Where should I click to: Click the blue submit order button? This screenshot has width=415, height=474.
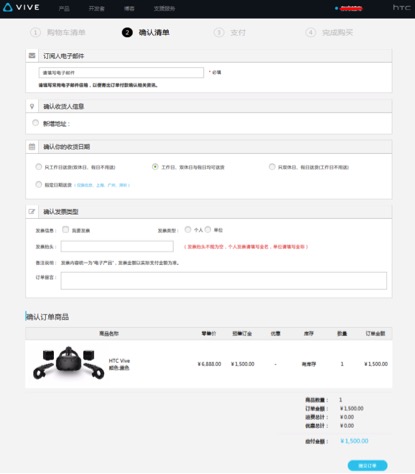pos(367,466)
